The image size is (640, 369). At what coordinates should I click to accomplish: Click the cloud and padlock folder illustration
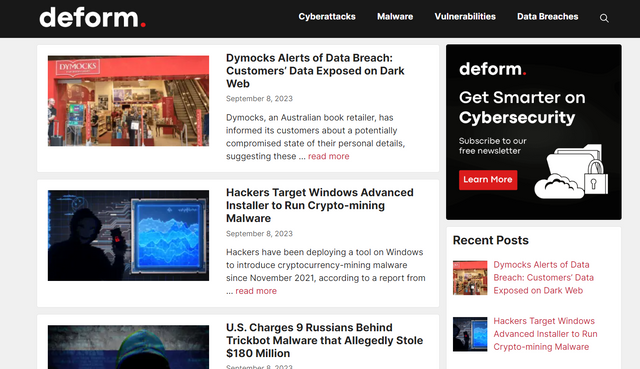click(571, 171)
